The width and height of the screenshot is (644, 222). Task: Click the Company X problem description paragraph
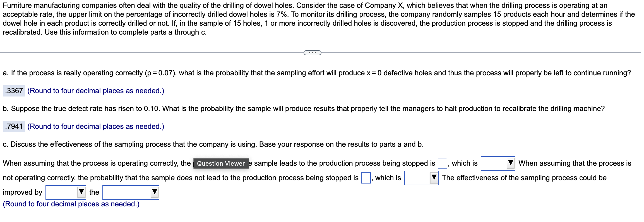318,19
